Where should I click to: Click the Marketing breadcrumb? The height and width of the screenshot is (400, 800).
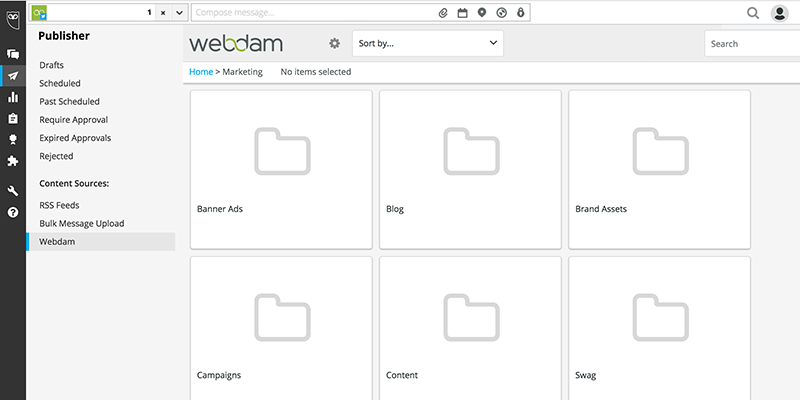(x=242, y=72)
